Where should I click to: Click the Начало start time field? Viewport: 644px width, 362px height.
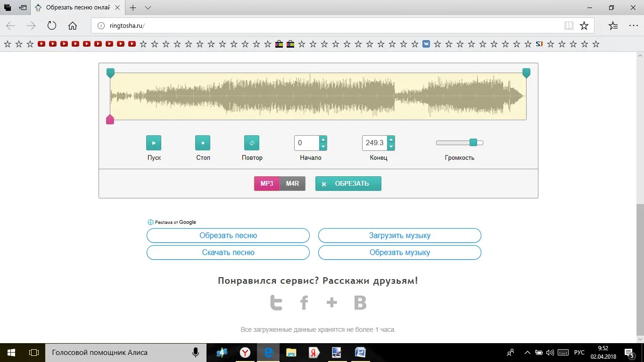(x=307, y=143)
